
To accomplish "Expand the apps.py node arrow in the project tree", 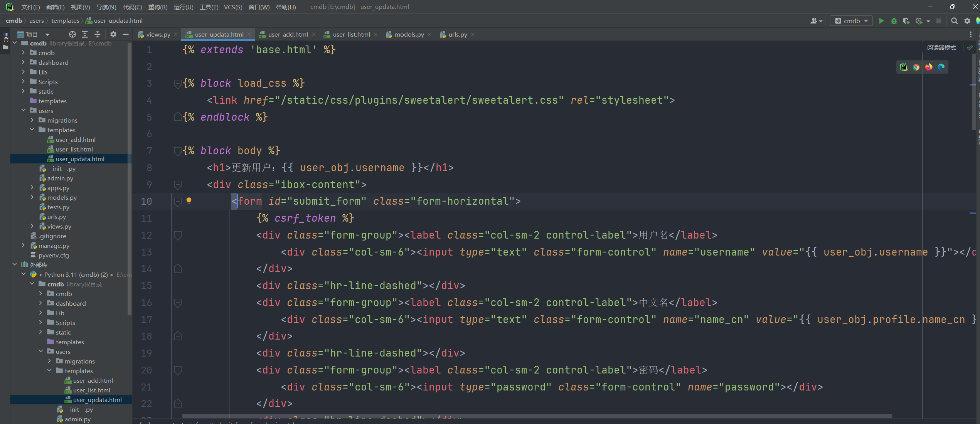I will pyautogui.click(x=32, y=188).
